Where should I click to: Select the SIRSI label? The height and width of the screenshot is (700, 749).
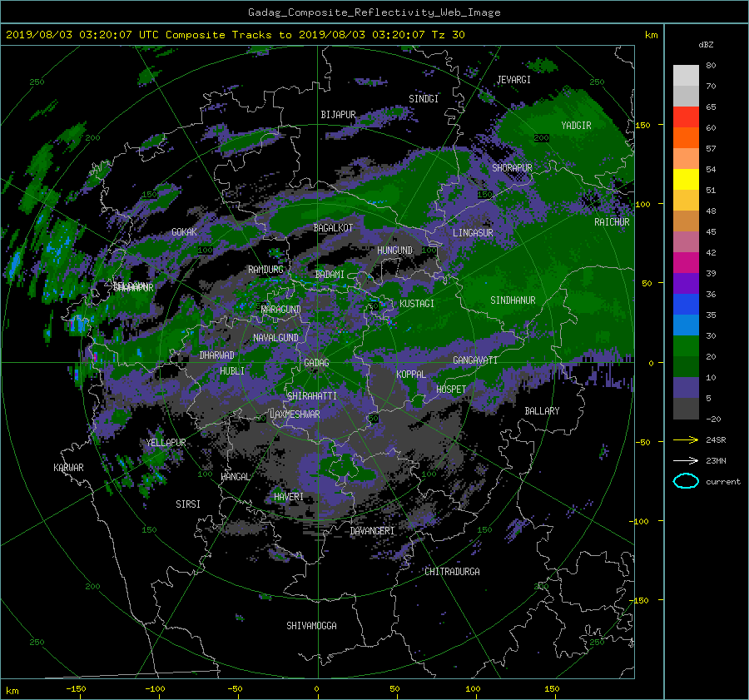[x=188, y=504]
